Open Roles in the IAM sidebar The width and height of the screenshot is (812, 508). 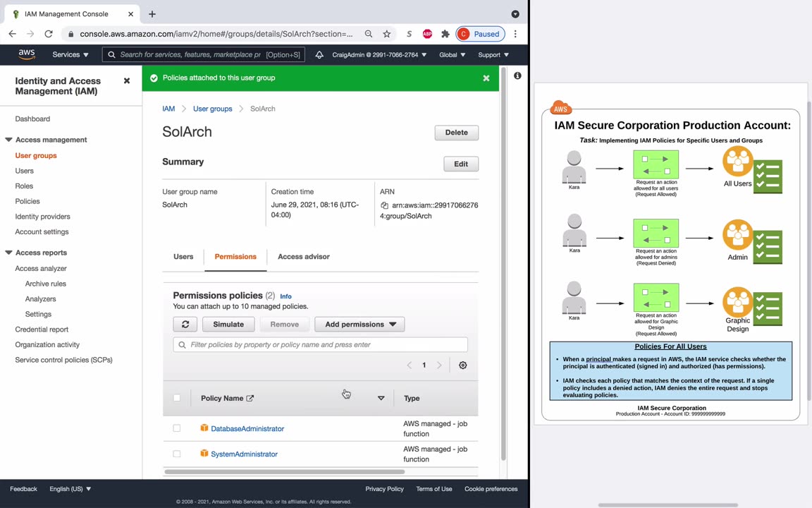(24, 186)
